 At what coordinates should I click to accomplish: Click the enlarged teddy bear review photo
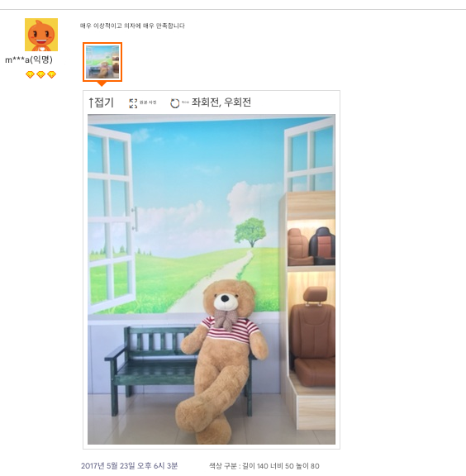(x=212, y=279)
